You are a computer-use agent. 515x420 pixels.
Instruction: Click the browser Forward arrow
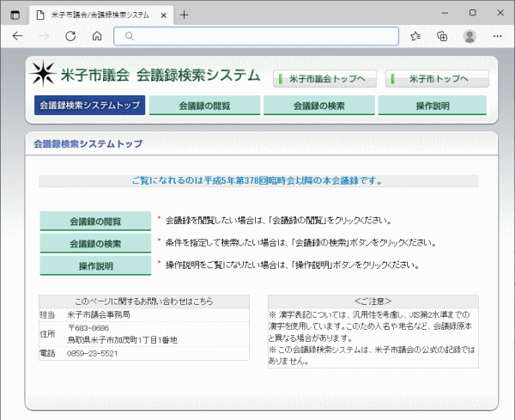[44, 36]
